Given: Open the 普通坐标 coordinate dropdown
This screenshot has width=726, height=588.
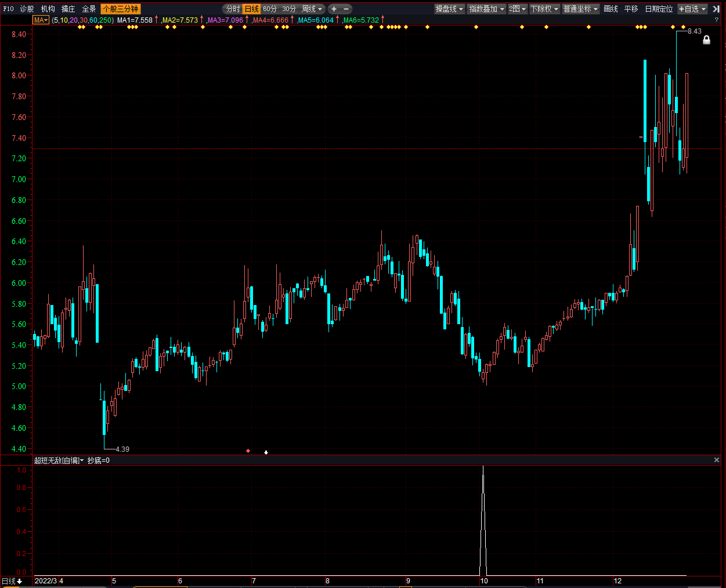Looking at the screenshot, I should [581, 9].
